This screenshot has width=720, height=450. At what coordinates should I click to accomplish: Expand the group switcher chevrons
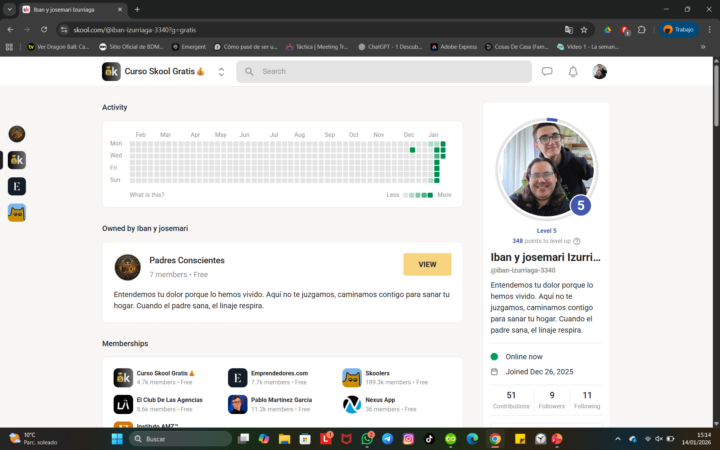[x=221, y=72]
